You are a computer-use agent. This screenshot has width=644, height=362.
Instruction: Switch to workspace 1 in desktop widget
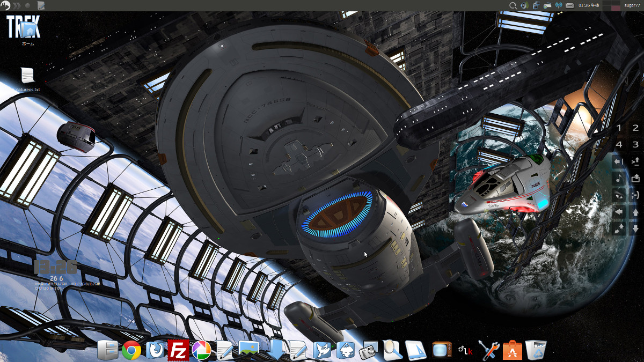point(619,128)
